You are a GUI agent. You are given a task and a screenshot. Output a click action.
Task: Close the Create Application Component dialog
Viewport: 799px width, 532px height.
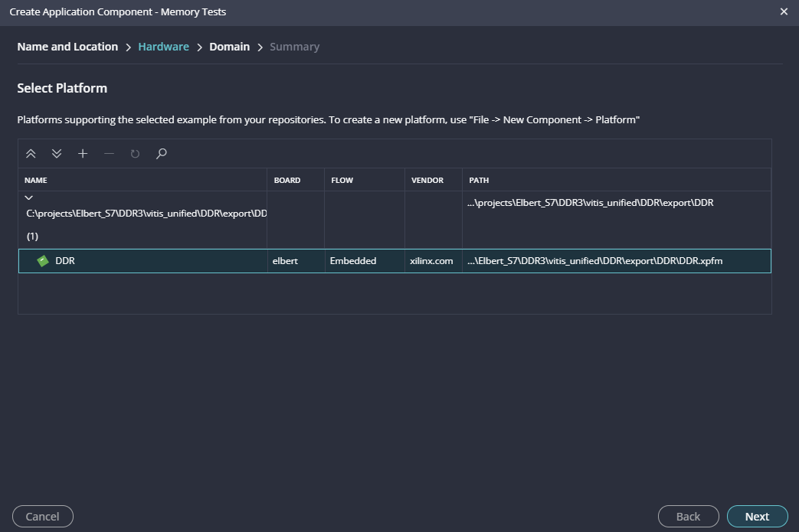pos(784,11)
